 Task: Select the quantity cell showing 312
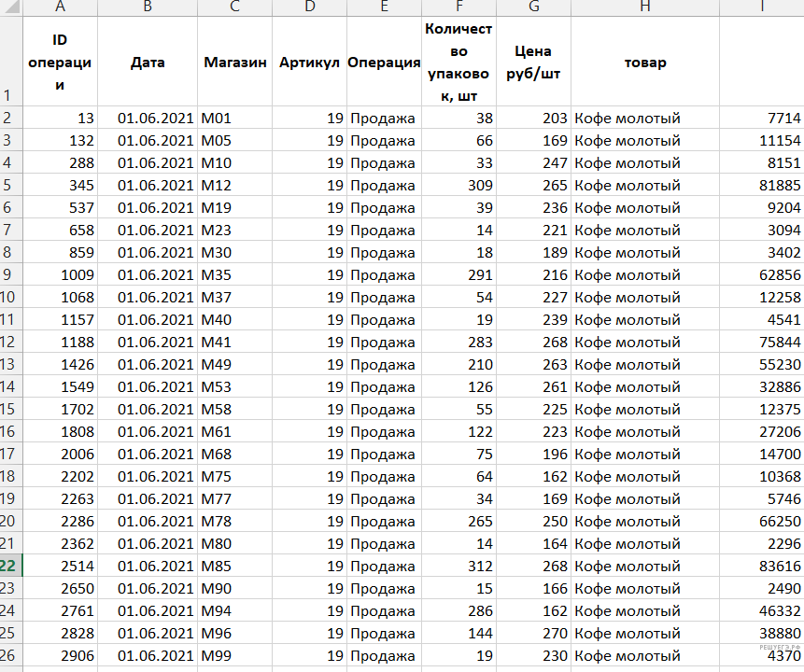click(458, 567)
